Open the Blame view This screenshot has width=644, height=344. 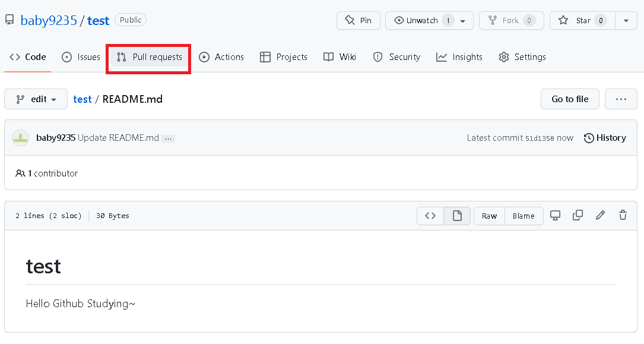(524, 216)
